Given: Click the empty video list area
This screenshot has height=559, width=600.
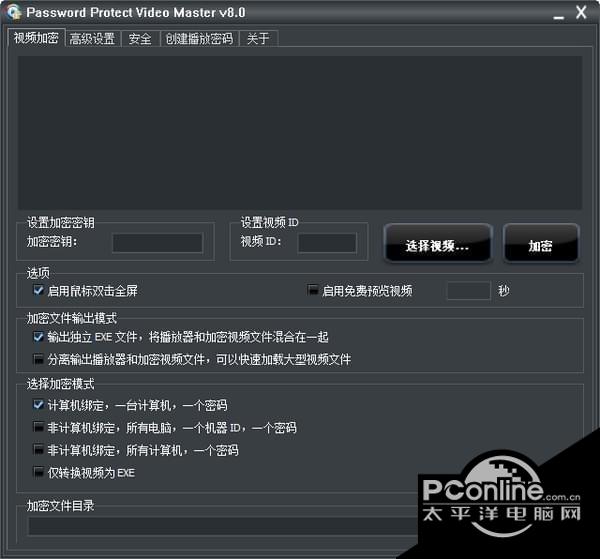Looking at the screenshot, I should [300, 132].
